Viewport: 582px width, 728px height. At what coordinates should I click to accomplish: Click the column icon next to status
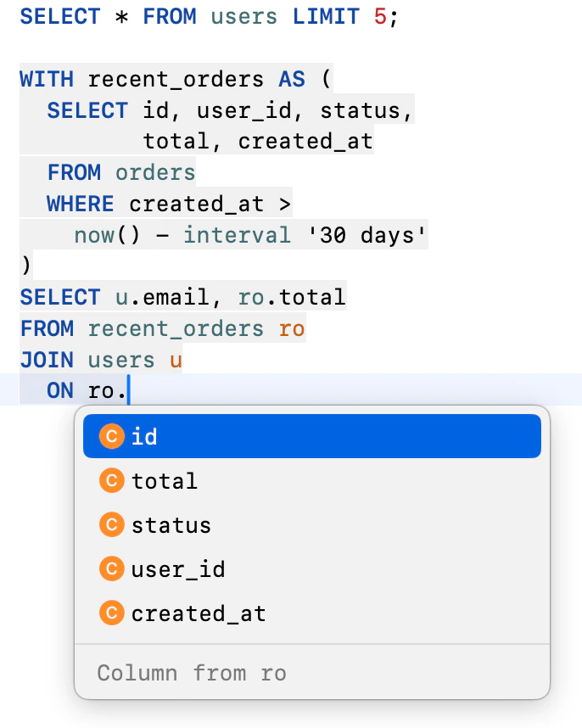click(x=112, y=524)
